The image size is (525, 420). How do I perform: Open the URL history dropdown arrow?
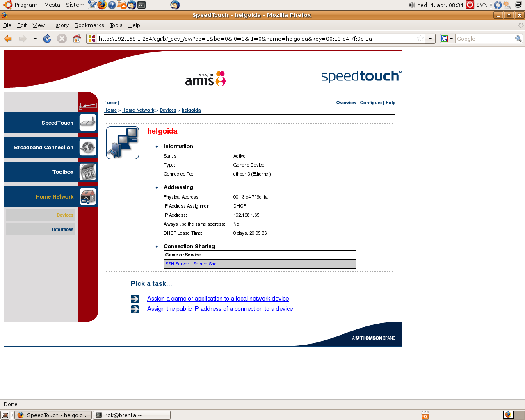(430, 39)
